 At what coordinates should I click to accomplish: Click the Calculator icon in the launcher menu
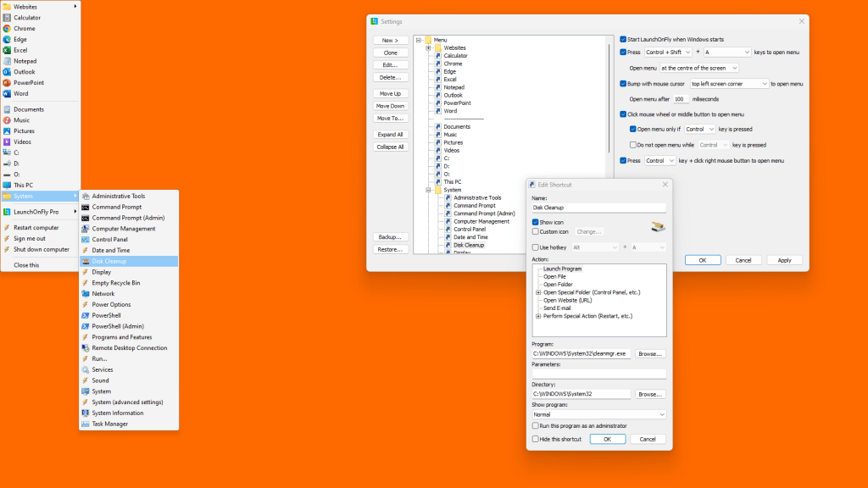click(7, 17)
